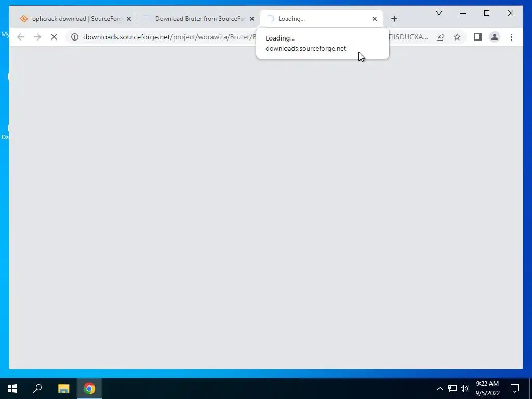Close the Loading... tab
This screenshot has width=532, height=399.
374,19
